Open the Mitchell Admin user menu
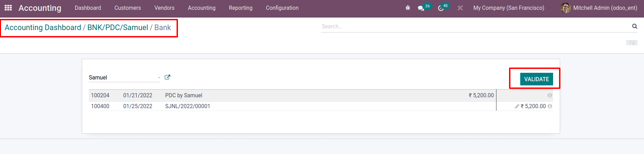 point(600,8)
